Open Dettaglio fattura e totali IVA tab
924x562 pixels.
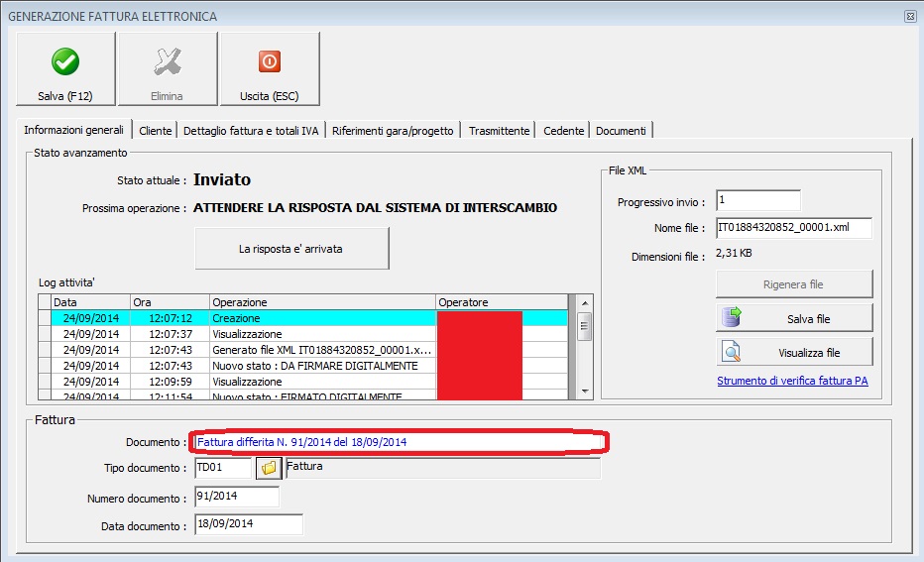click(x=251, y=131)
